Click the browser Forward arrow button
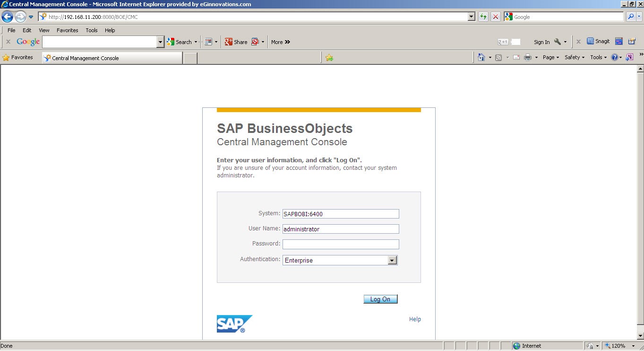Image resolution: width=644 pixels, height=351 pixels. click(20, 17)
